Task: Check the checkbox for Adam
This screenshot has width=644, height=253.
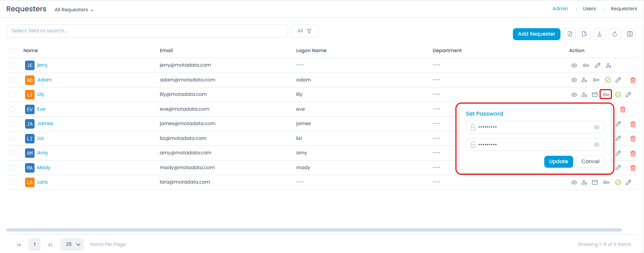Action: 12,80
